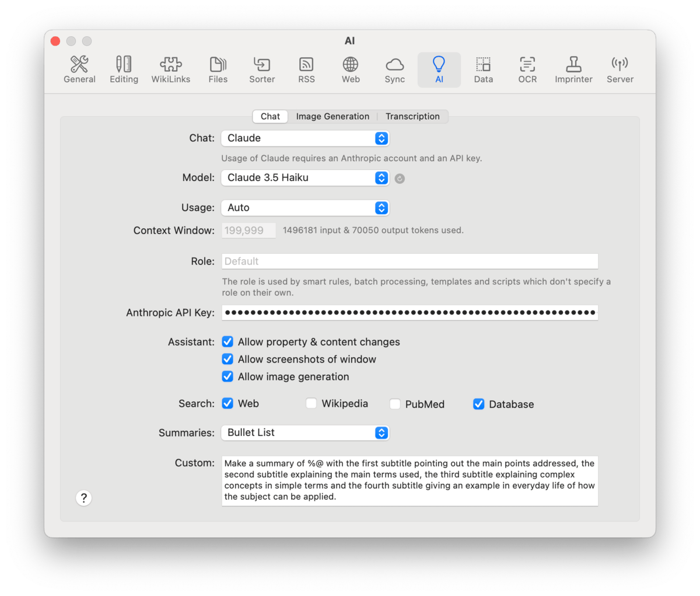The width and height of the screenshot is (700, 596).
Task: Expand the Model dropdown Claude 3.5 Haiku
Action: (x=304, y=178)
